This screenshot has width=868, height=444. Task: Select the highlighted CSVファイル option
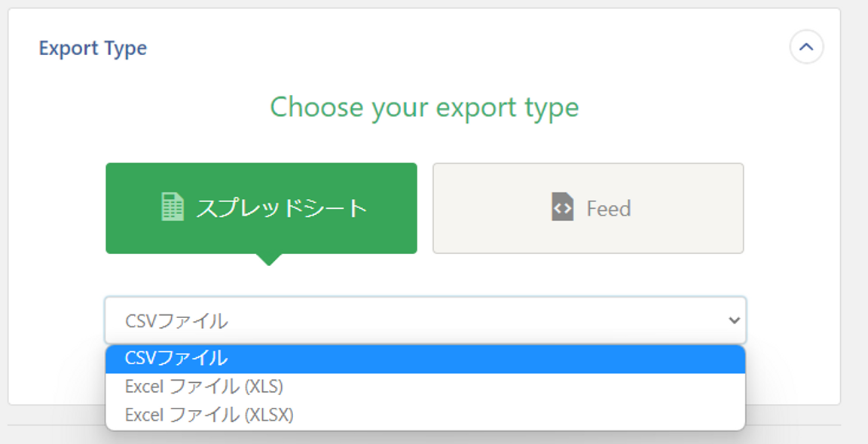point(425,359)
